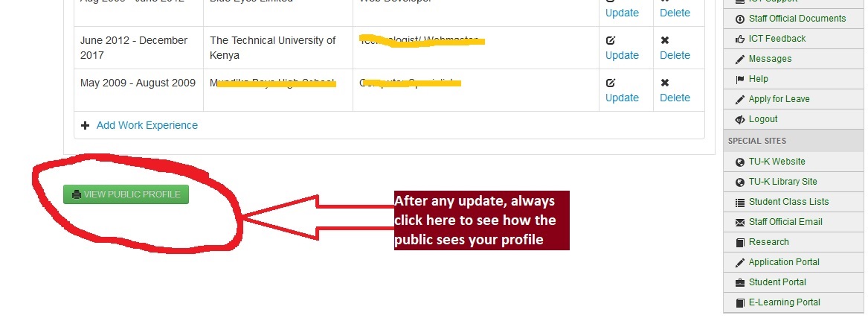Click the edit icon in the Technical University of Kenya row
The width and height of the screenshot is (868, 324).
(x=611, y=40)
